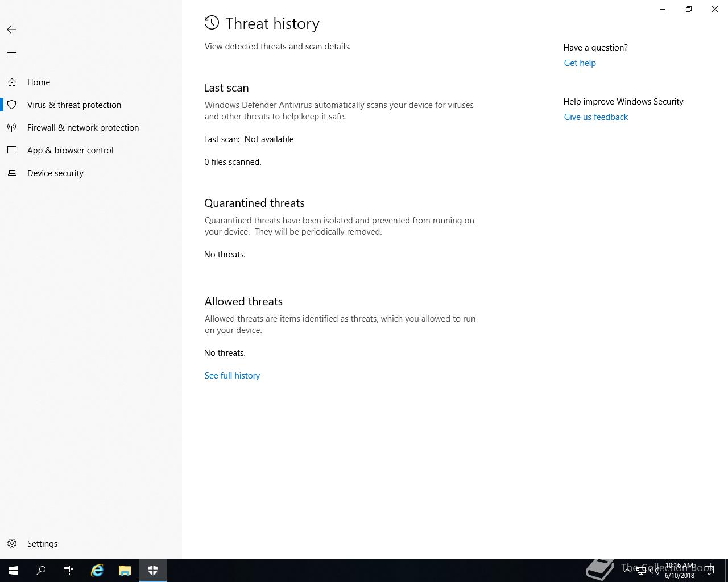The image size is (728, 582).
Task: Restore down the Windows Security window
Action: [x=689, y=9]
